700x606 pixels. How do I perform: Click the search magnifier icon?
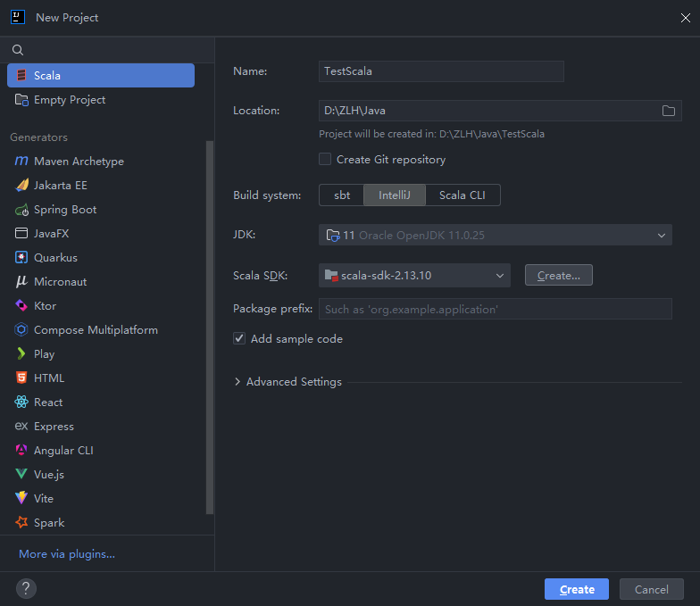pos(18,50)
